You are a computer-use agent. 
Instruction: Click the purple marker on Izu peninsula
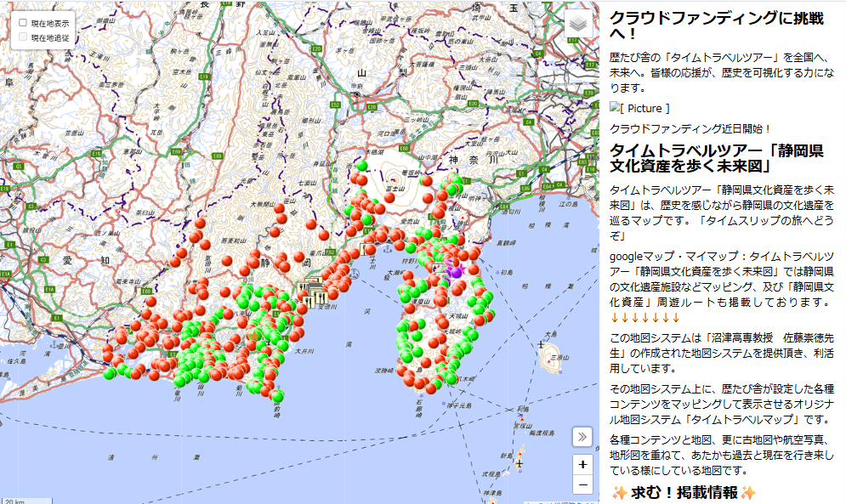coord(456,272)
